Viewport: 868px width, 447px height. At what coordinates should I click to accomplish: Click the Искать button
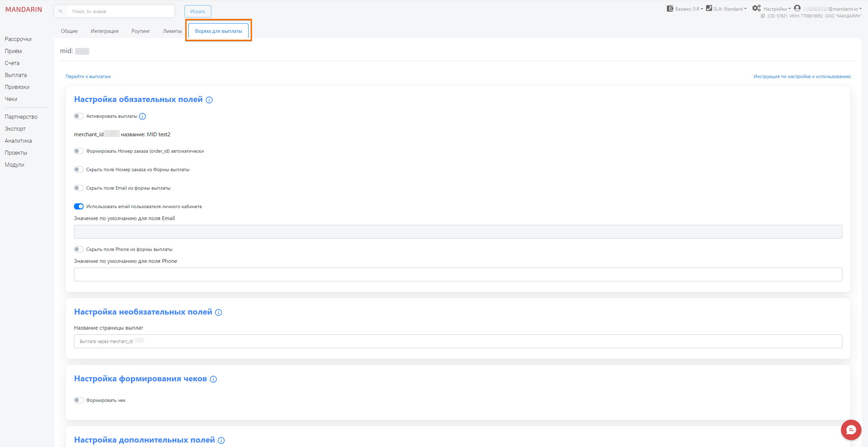click(x=198, y=11)
